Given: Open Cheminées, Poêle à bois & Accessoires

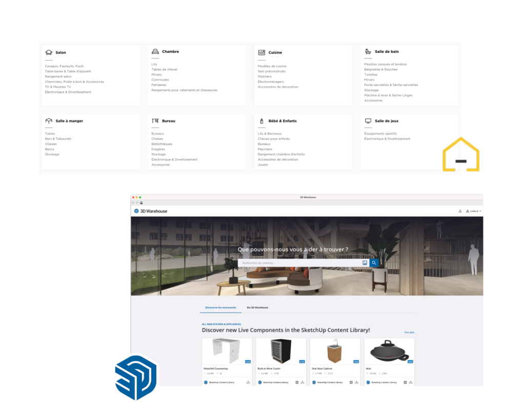Looking at the screenshot, I should click(75, 82).
